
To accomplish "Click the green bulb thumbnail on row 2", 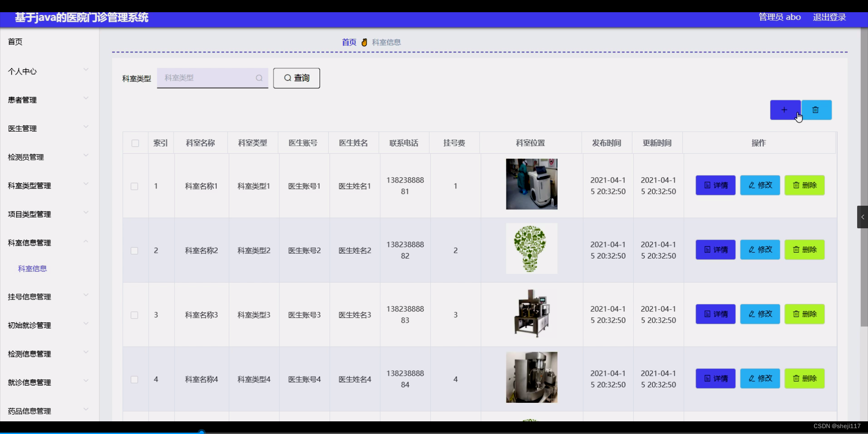I will [531, 248].
